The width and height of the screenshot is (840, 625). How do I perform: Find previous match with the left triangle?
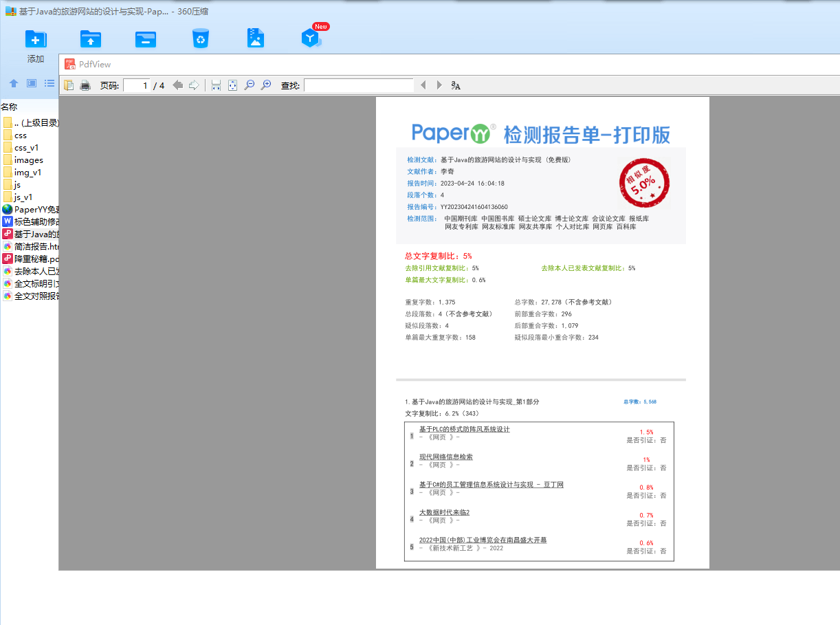(423, 85)
